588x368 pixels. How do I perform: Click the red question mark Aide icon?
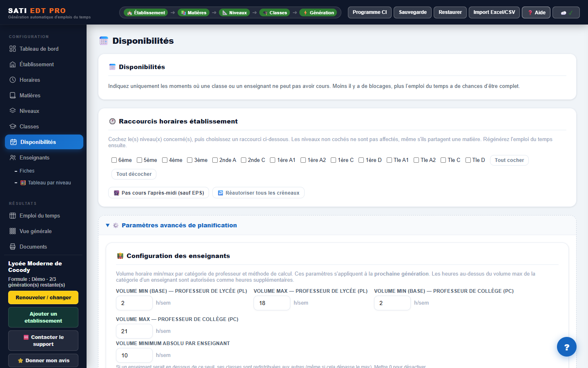click(x=530, y=13)
